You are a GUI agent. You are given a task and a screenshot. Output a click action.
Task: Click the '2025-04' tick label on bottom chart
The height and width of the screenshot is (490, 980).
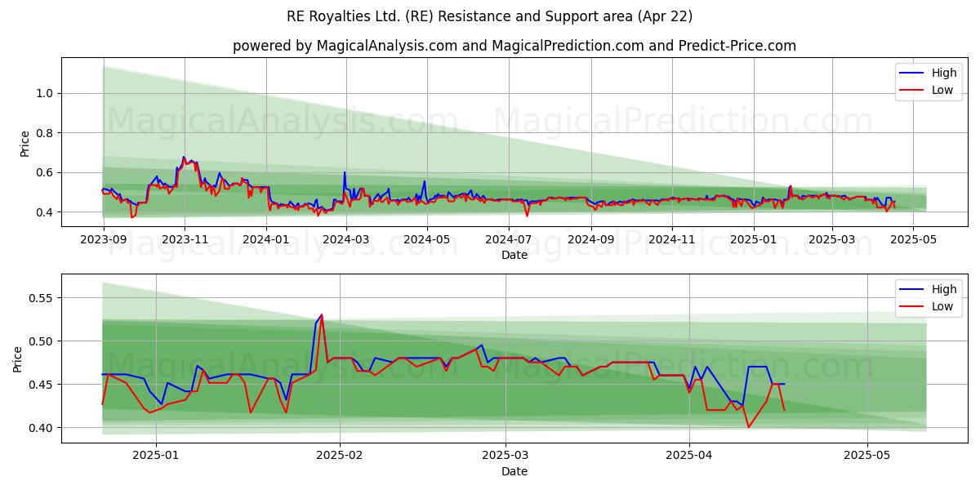[x=688, y=456]
